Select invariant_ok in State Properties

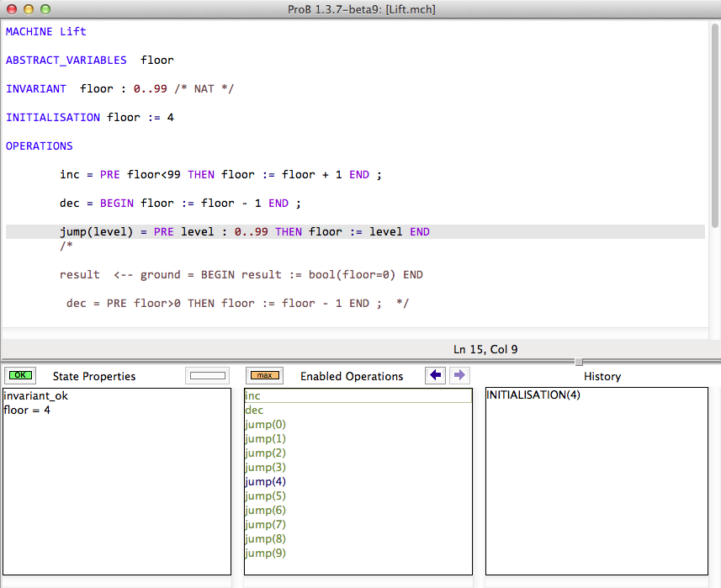point(35,396)
